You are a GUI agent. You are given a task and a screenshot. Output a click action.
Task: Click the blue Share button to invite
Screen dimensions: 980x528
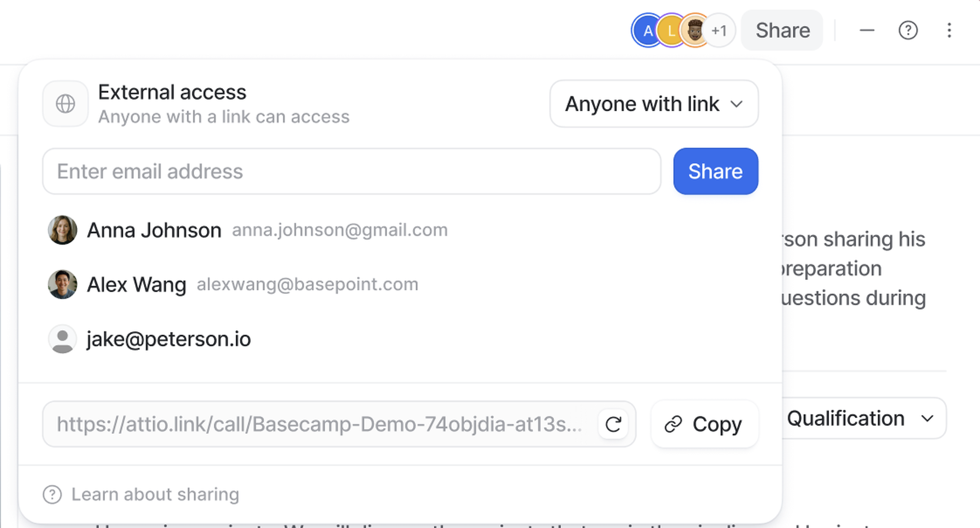tap(715, 171)
